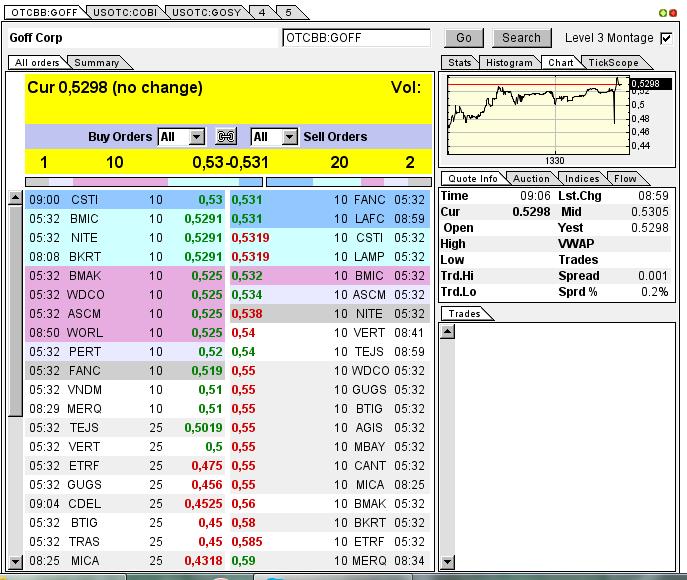The height and width of the screenshot is (580, 687).
Task: Click the Go button
Action: click(x=464, y=38)
